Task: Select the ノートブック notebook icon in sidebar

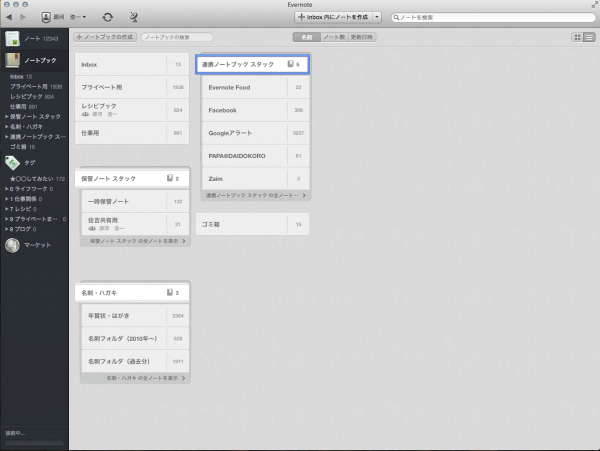Action: pos(12,60)
